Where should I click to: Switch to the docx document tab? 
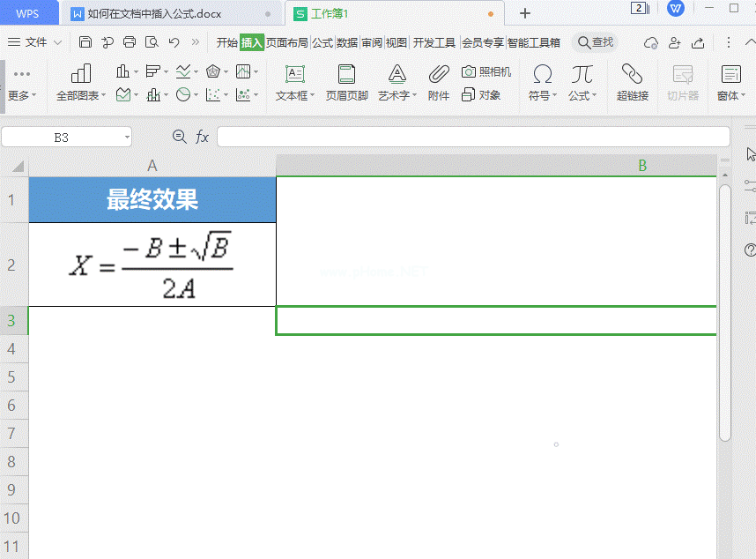tap(171, 13)
